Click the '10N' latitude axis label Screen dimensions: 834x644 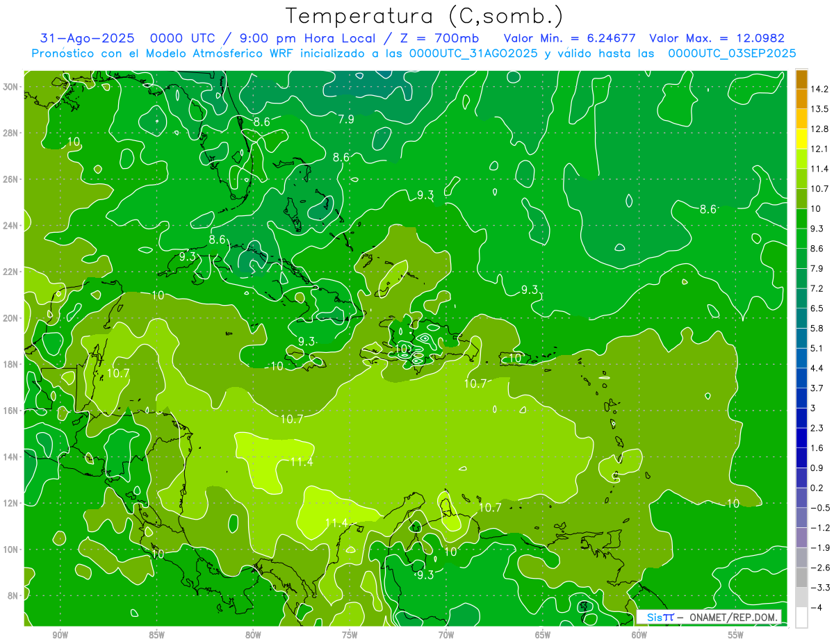tap(11, 550)
